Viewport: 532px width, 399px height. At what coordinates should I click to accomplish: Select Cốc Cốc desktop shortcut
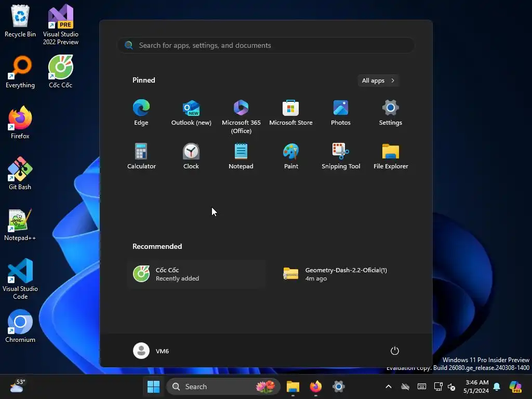pos(61,72)
